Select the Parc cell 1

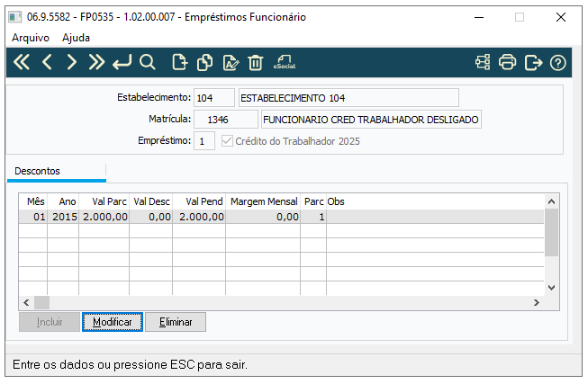point(313,217)
